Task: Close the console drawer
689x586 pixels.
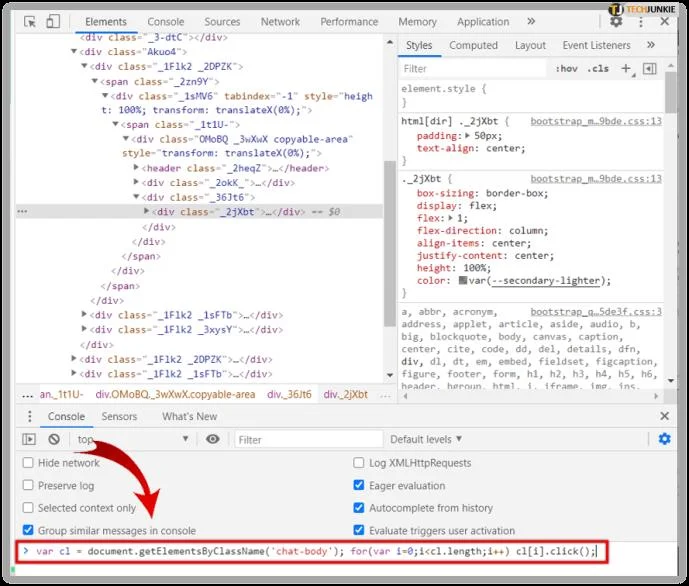Action: [664, 416]
